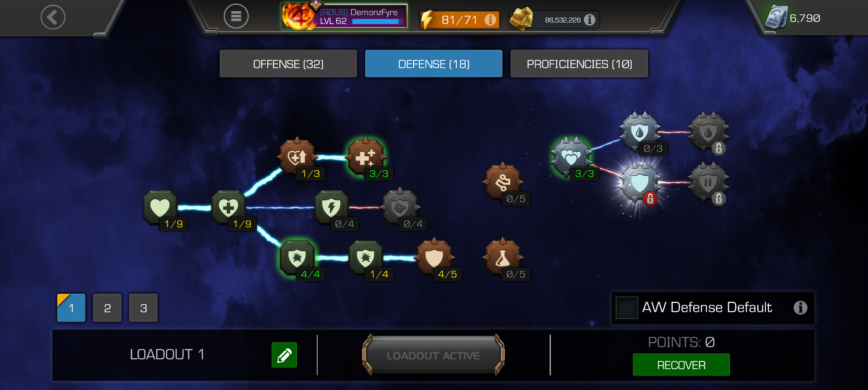
Task: Select the heart mastery node 1/9
Action: pyautogui.click(x=160, y=207)
